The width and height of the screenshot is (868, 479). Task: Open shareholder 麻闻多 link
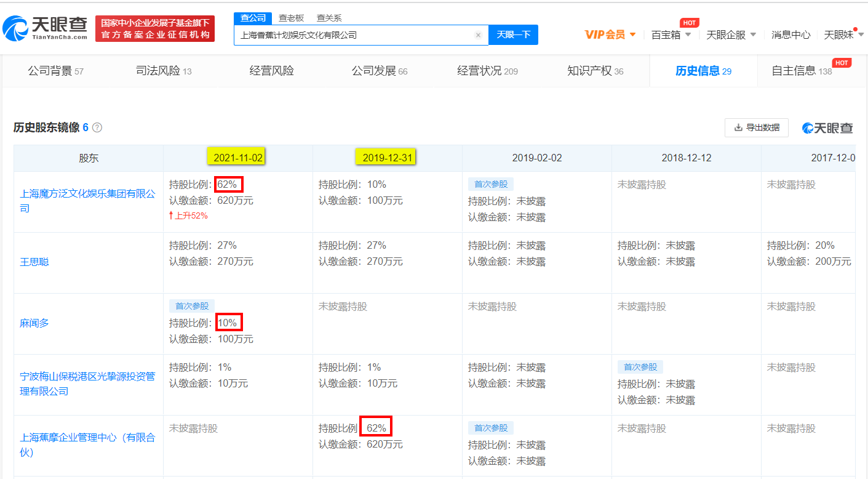[34, 323]
